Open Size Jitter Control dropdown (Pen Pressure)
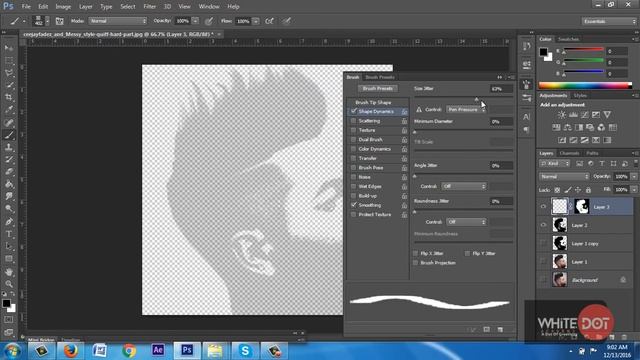The height and width of the screenshot is (360, 640). (x=466, y=109)
